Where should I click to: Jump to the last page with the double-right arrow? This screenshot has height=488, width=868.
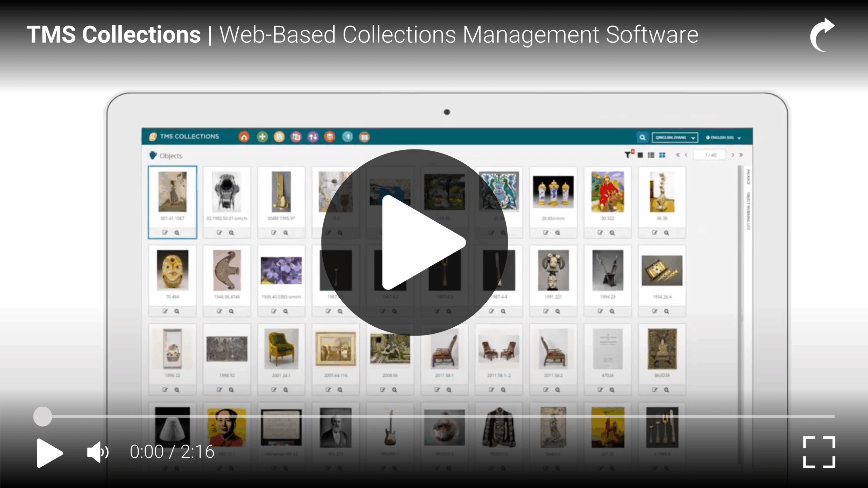741,155
